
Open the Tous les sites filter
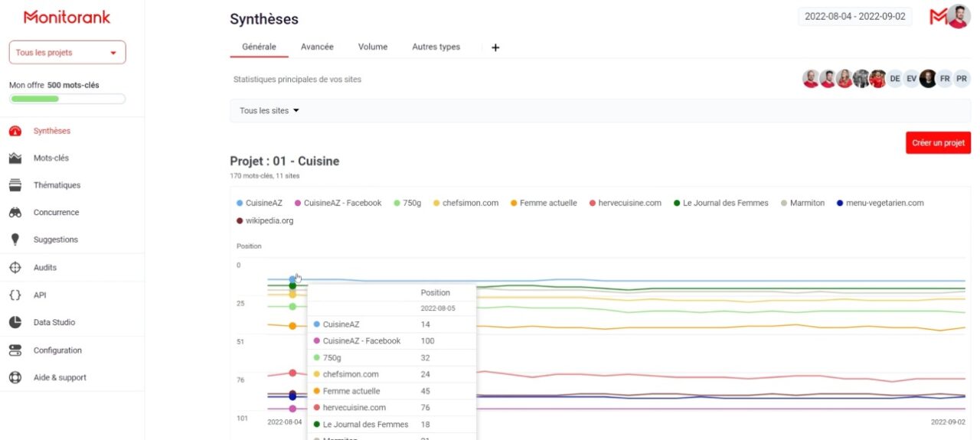pyautogui.click(x=269, y=111)
